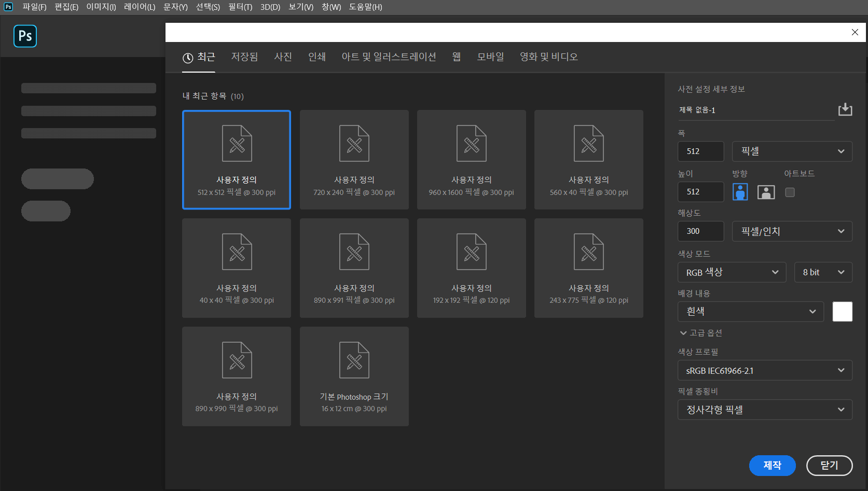868x491 pixels.
Task: Switch to the 사진 tab
Action: coord(283,57)
